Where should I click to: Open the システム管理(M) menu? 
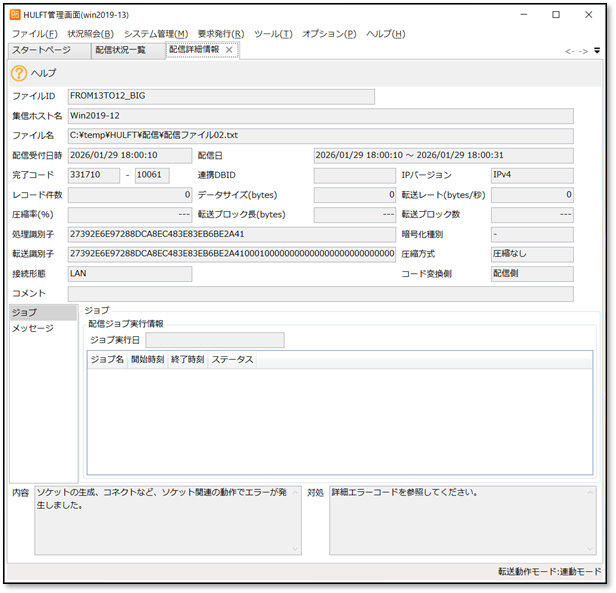coord(156,34)
